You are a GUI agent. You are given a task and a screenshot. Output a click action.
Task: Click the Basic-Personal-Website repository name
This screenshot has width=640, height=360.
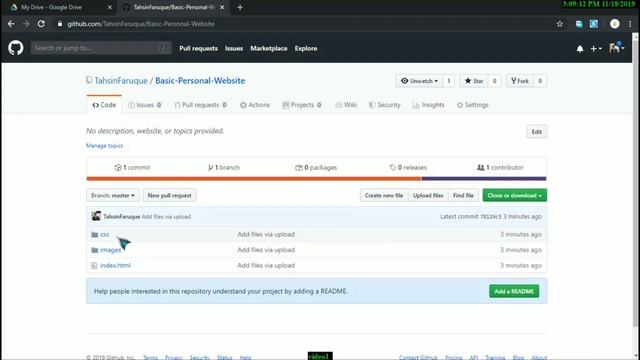(x=200, y=81)
